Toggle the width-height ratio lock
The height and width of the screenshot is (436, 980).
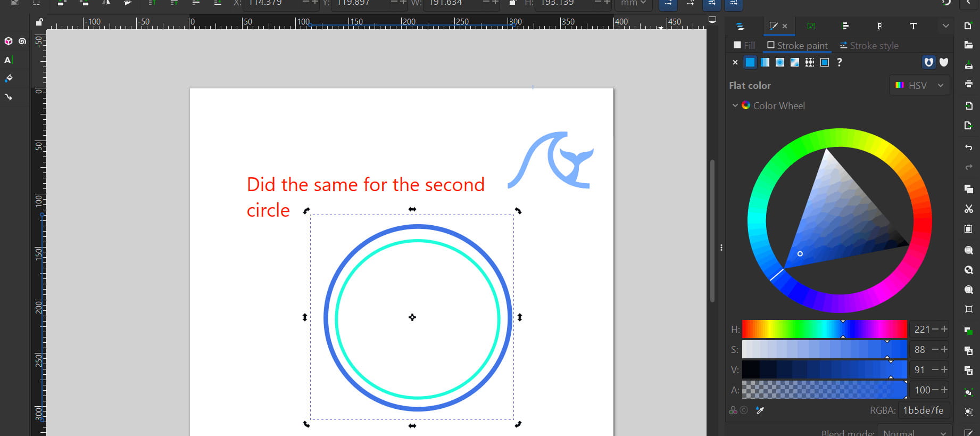512,3
